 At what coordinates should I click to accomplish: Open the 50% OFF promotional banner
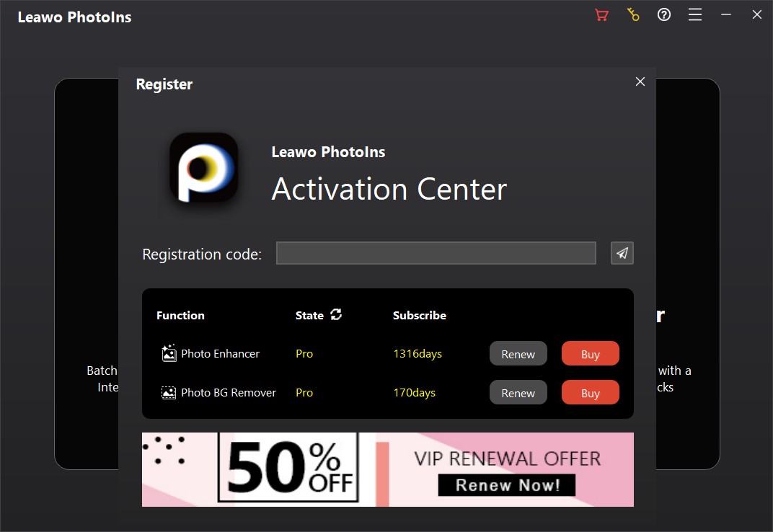tap(387, 469)
